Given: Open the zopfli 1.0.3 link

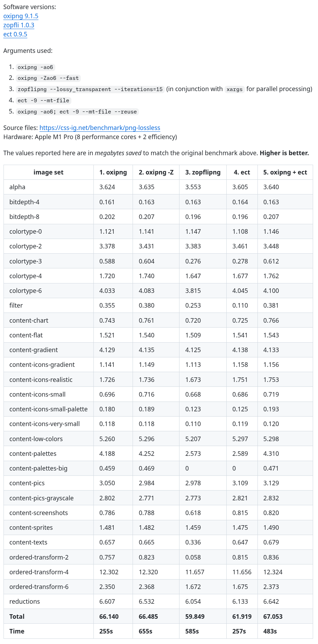Looking at the screenshot, I should click(19, 25).
